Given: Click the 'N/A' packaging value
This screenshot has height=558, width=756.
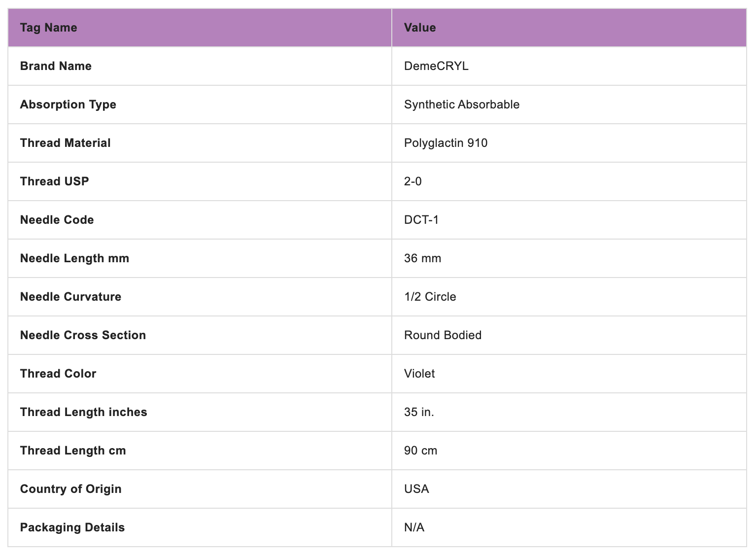Looking at the screenshot, I should pyautogui.click(x=414, y=527).
